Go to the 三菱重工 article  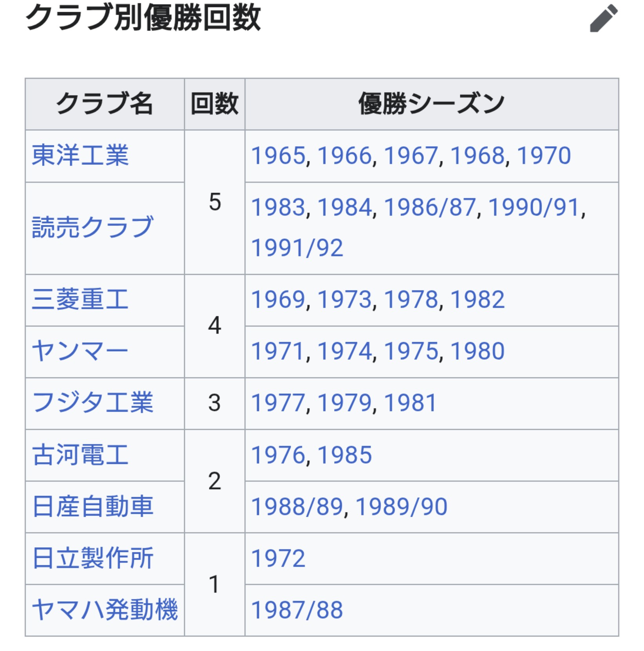tap(80, 299)
